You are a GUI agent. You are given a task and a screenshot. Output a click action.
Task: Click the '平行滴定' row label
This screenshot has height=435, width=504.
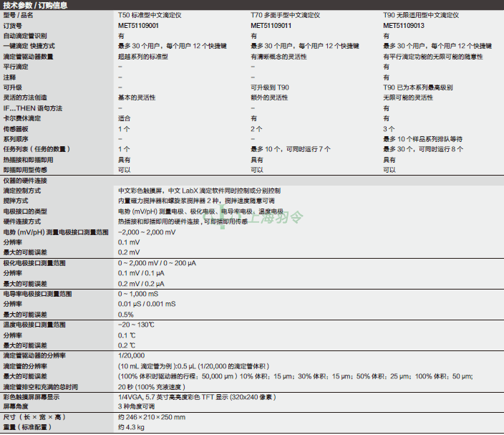pyautogui.click(x=16, y=67)
